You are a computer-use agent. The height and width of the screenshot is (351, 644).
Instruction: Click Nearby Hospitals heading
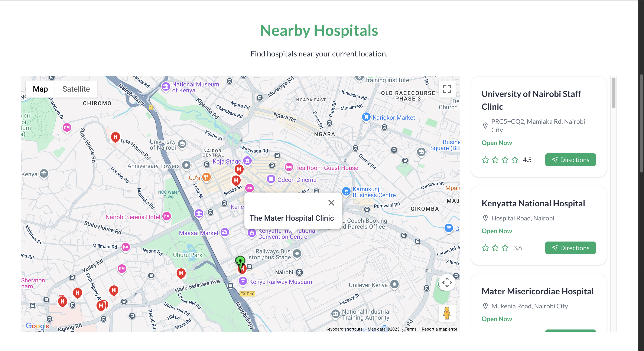point(319,30)
